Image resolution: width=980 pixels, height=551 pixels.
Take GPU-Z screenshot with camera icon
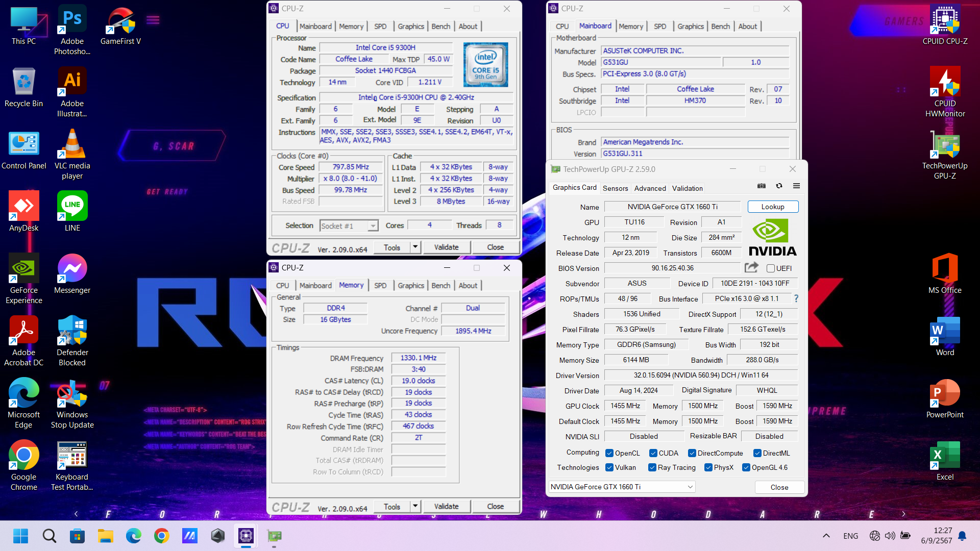click(762, 186)
